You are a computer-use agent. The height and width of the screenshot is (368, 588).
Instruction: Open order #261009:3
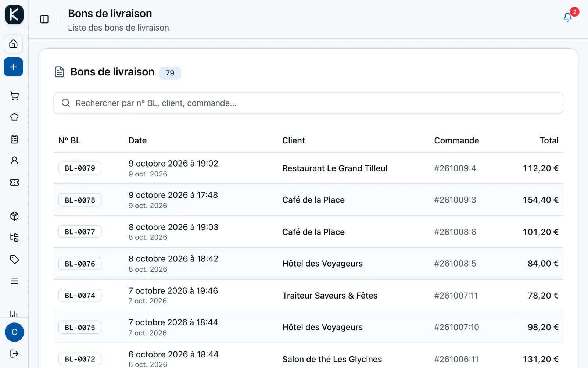pyautogui.click(x=455, y=200)
